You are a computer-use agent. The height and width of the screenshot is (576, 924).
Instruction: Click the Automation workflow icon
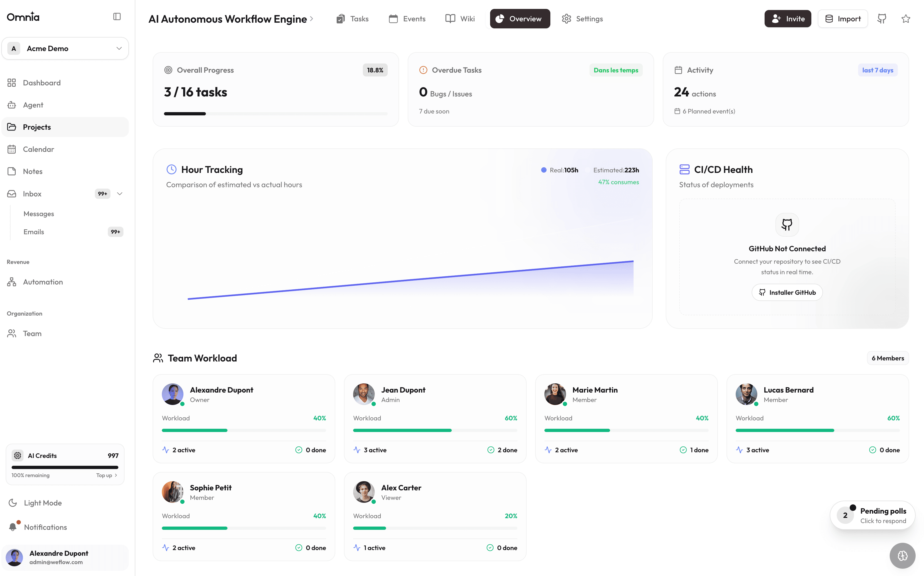[x=12, y=282]
